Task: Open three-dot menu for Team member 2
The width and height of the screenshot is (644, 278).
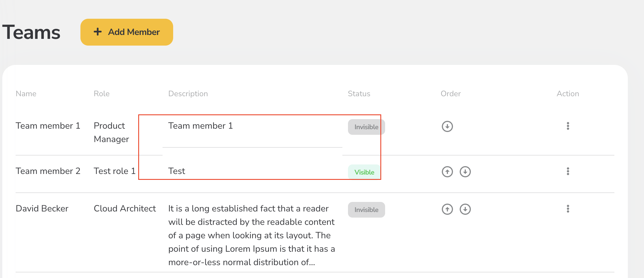Action: [x=568, y=171]
